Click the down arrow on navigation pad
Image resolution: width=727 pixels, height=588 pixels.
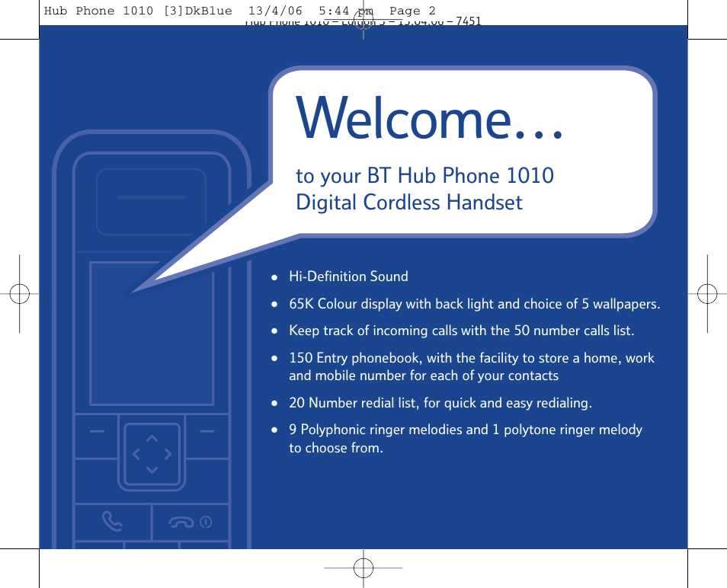pyautogui.click(x=152, y=470)
